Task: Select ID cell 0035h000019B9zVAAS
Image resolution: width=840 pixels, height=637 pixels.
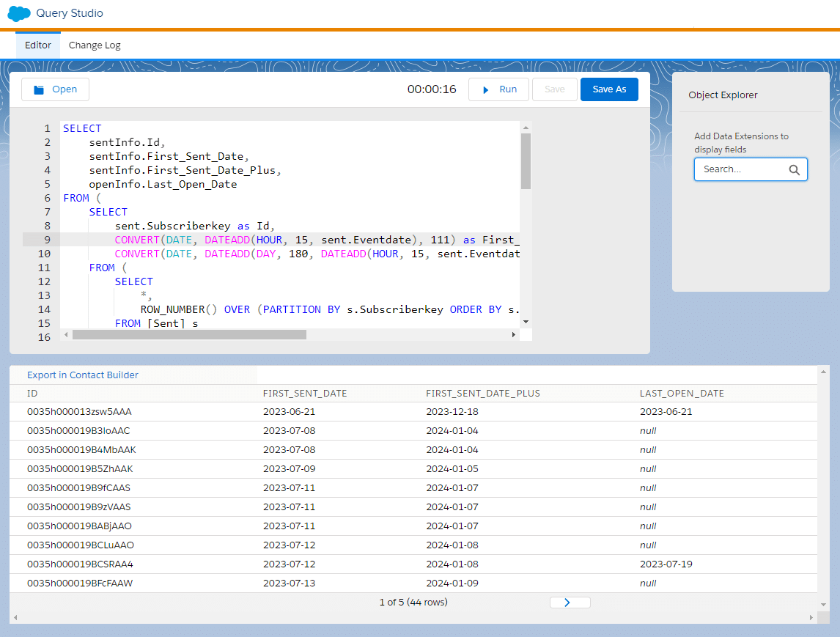Action: 78,507
